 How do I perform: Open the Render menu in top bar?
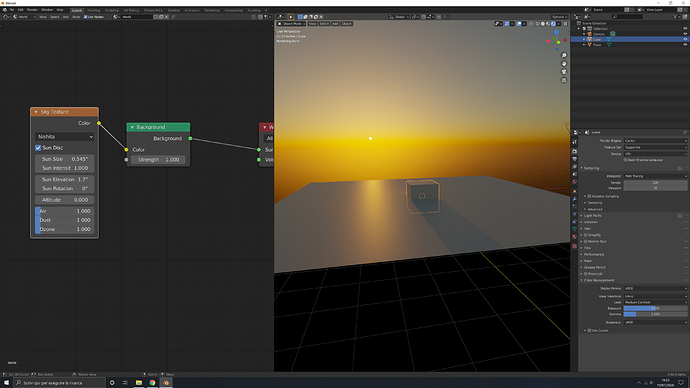pyautogui.click(x=32, y=10)
